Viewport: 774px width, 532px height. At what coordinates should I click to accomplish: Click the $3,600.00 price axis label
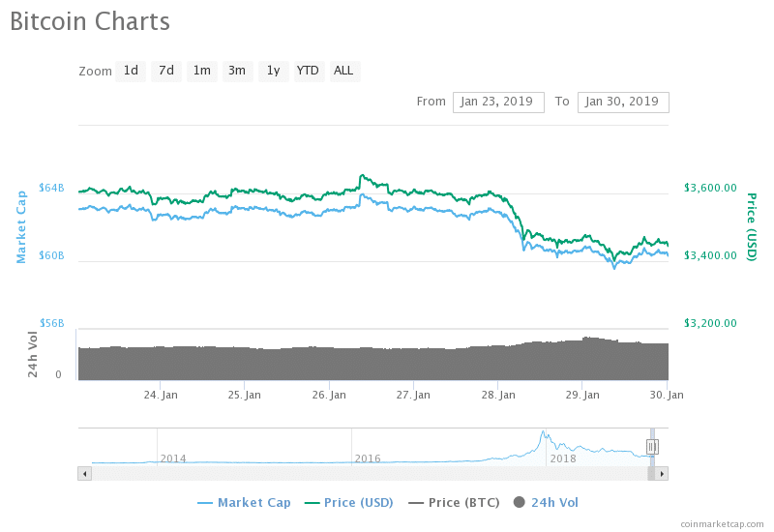(710, 188)
